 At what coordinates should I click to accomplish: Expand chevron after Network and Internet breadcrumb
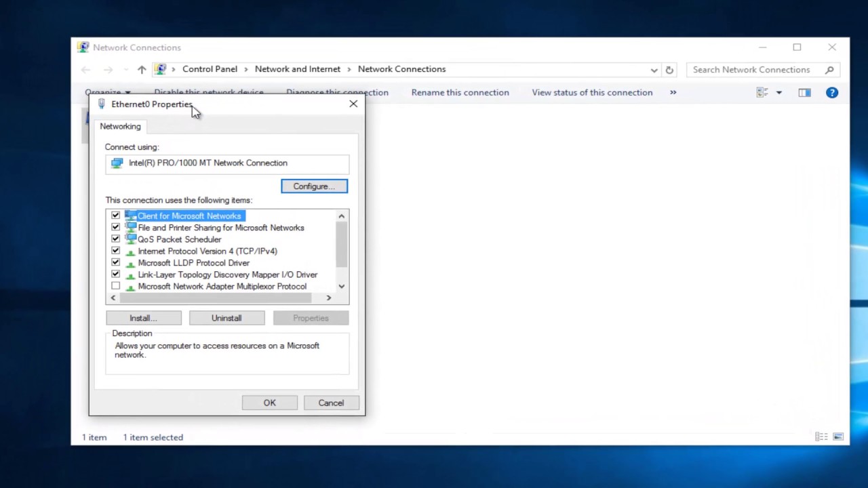pyautogui.click(x=349, y=69)
